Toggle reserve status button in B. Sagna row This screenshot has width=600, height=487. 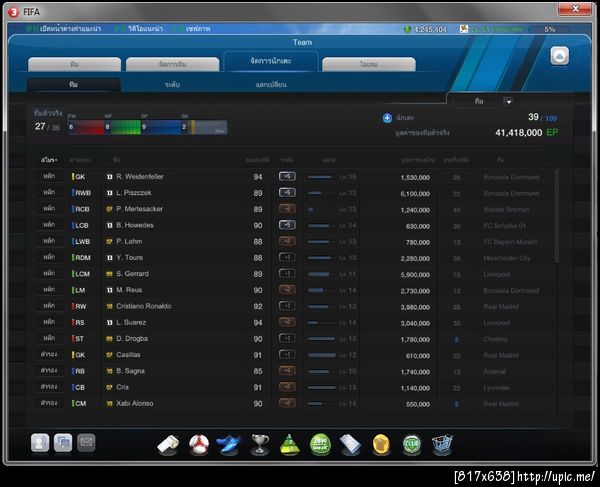(x=49, y=371)
